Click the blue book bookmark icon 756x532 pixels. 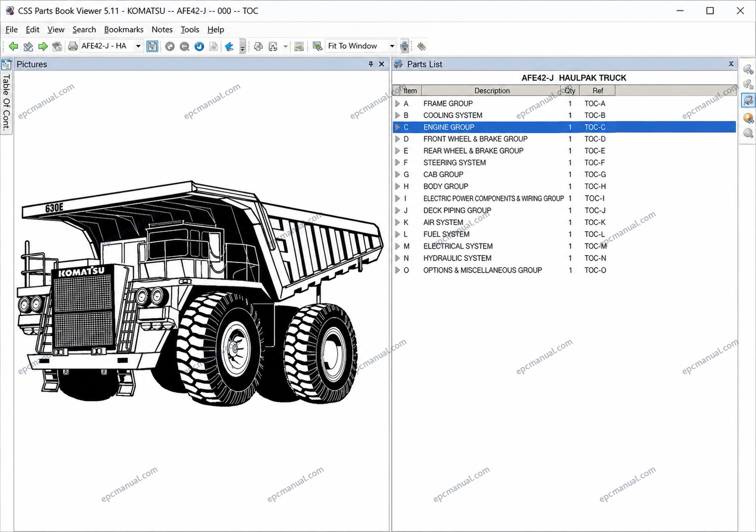pos(229,46)
